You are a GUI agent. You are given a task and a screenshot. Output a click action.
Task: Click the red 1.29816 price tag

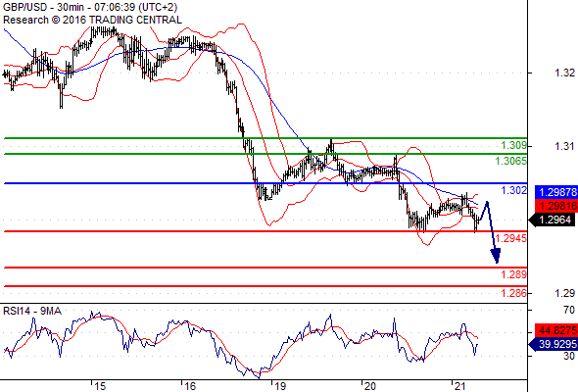tap(556, 206)
